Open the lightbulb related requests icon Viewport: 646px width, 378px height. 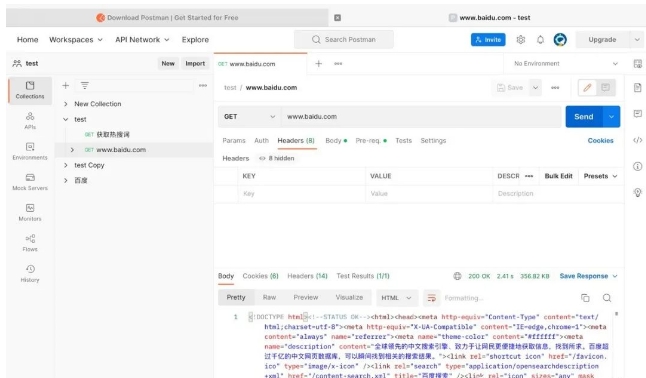pyautogui.click(x=637, y=192)
